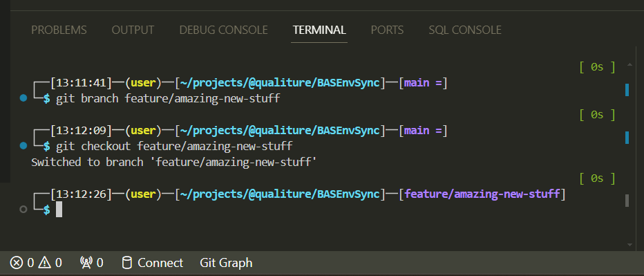Image resolution: width=644 pixels, height=276 pixels.
Task: Click blue command marker beside git branch command
Action: pyautogui.click(x=23, y=98)
